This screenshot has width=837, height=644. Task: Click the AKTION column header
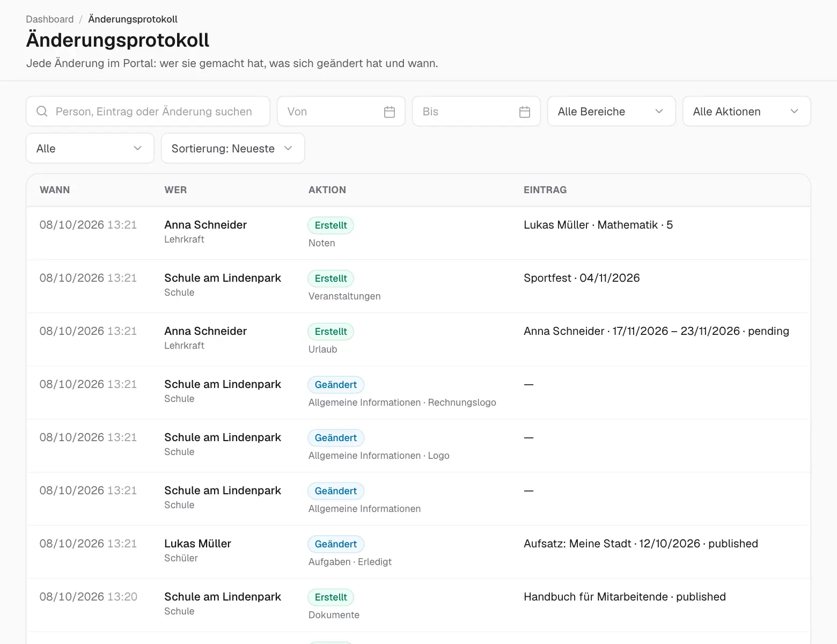tap(327, 190)
